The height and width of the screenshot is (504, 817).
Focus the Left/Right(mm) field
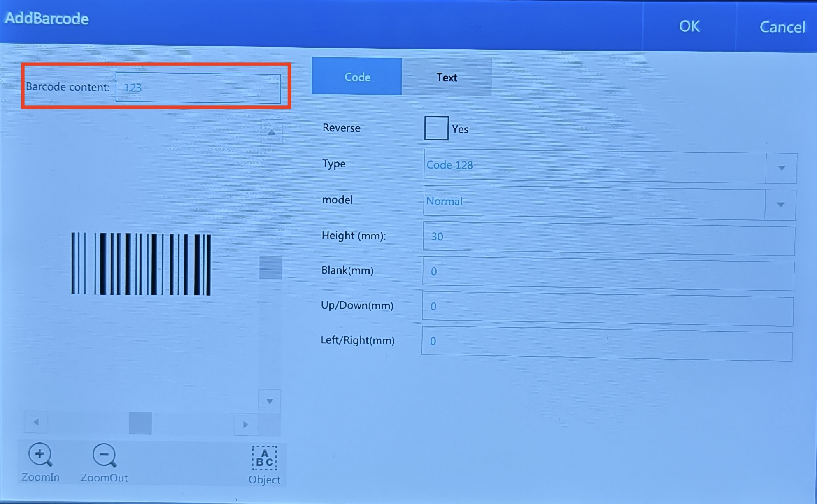click(x=607, y=344)
